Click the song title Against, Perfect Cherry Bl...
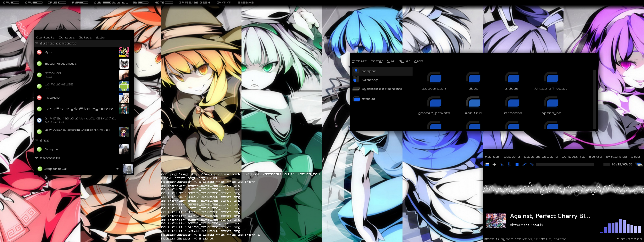This screenshot has width=644, height=242. [550, 216]
